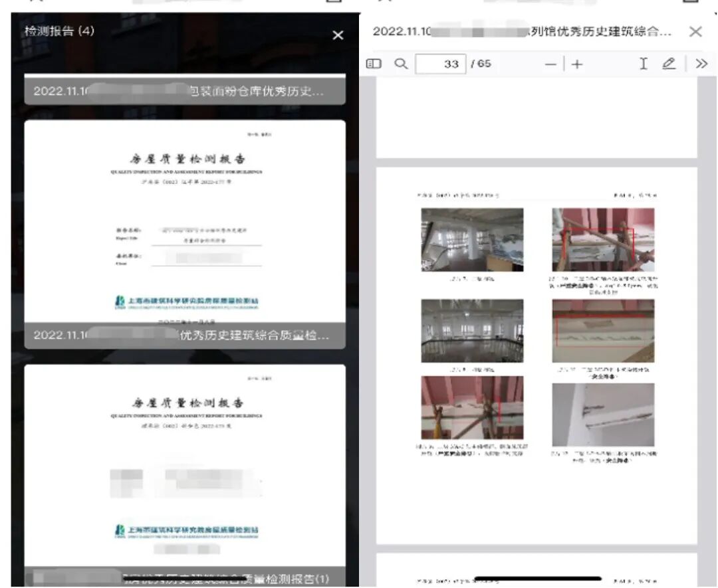Click the top-right photo with red box
Viewport: 718px width, 588px height.
point(603,240)
